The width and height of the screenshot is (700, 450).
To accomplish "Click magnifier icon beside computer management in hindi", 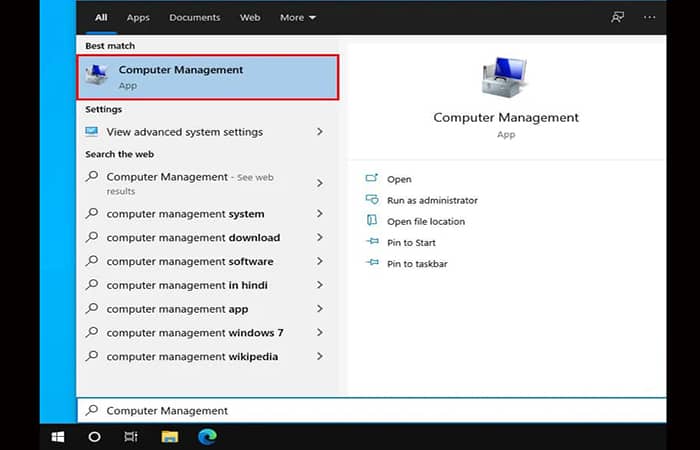I will (x=92, y=284).
